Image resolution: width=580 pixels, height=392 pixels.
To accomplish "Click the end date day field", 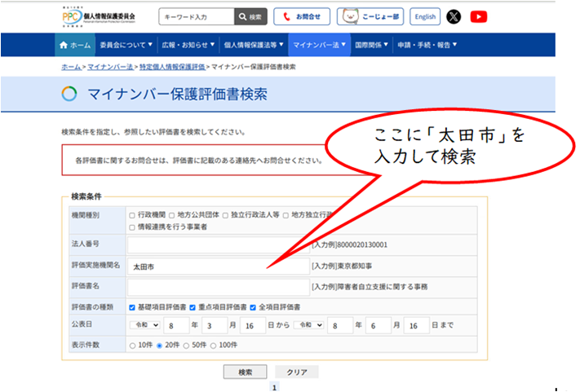I will point(417,325).
